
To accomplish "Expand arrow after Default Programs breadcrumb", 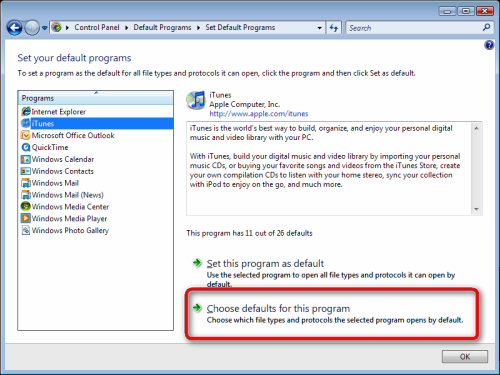I will pos(198,28).
